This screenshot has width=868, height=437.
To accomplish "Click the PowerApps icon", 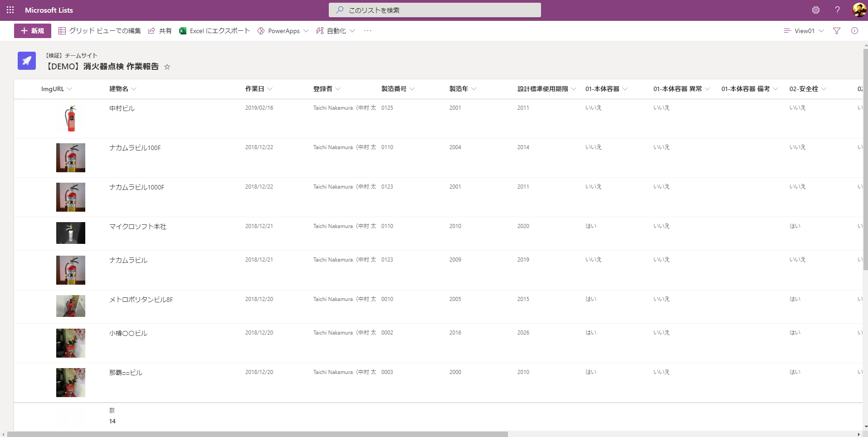I will (261, 30).
